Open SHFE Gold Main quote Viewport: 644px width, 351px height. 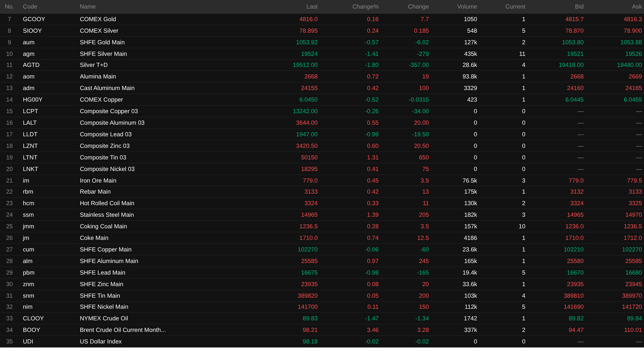[x=102, y=42]
